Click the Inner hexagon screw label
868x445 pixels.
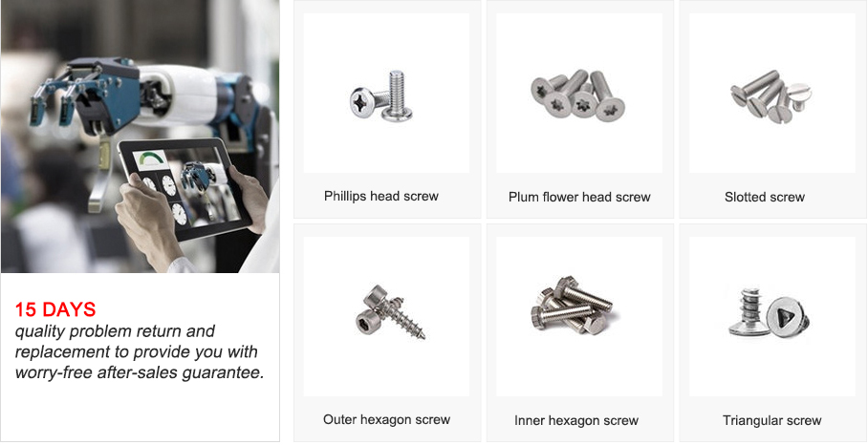pos(576,421)
